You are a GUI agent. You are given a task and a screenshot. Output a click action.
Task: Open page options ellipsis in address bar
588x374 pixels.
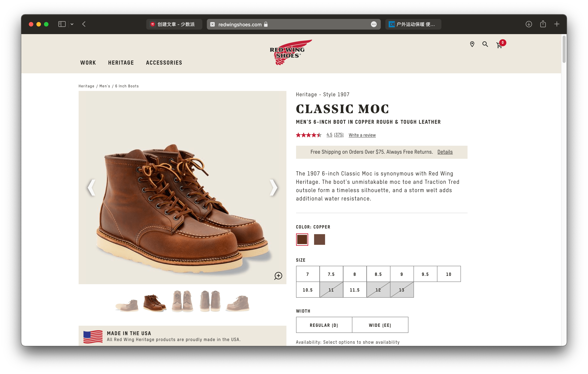tap(374, 24)
